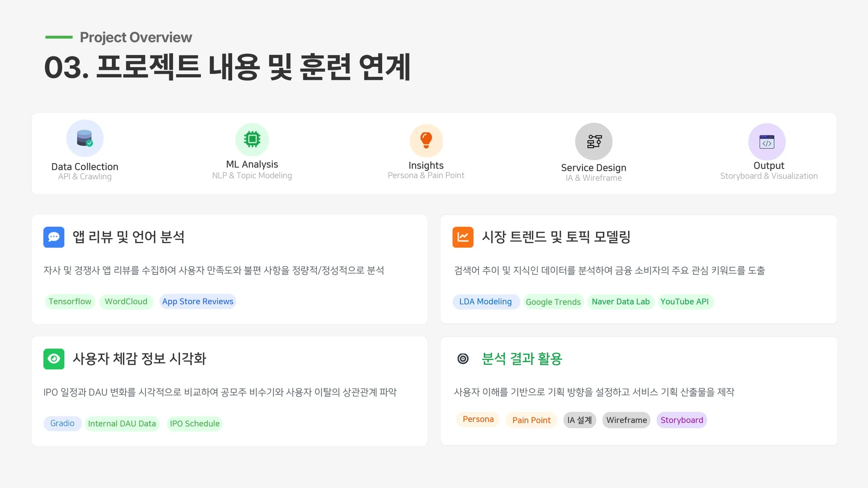Screen dimensions: 868x488
Task: Select the App Store Reviews tag
Action: tap(198, 302)
